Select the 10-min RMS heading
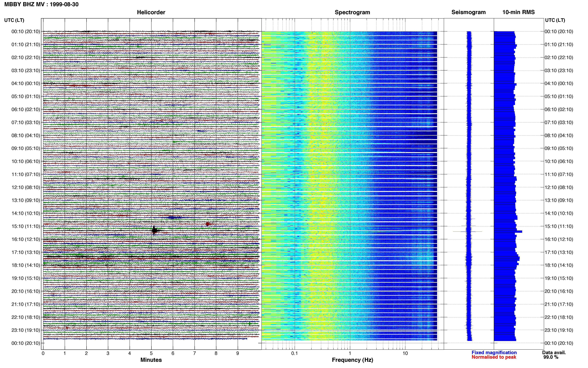Screen dimensions: 588x368 518,12
